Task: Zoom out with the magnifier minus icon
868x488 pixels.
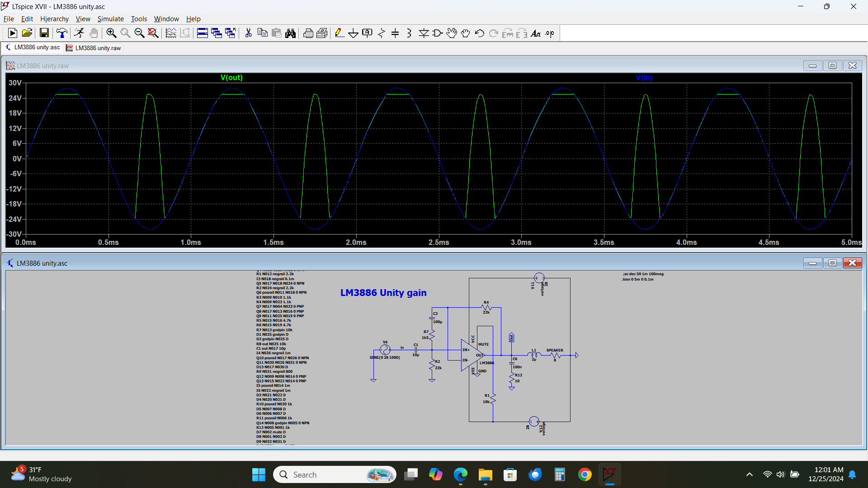Action: [x=139, y=33]
